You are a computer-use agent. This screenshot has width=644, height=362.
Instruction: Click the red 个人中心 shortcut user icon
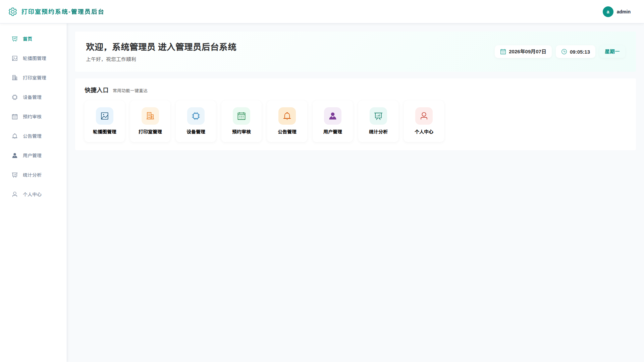tap(424, 116)
